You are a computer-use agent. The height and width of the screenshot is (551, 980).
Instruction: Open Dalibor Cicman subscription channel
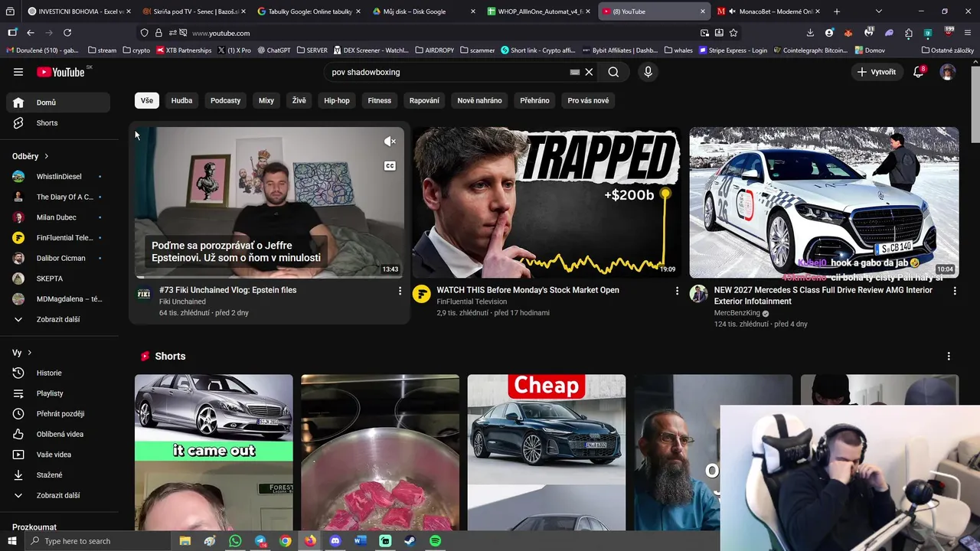(x=58, y=258)
